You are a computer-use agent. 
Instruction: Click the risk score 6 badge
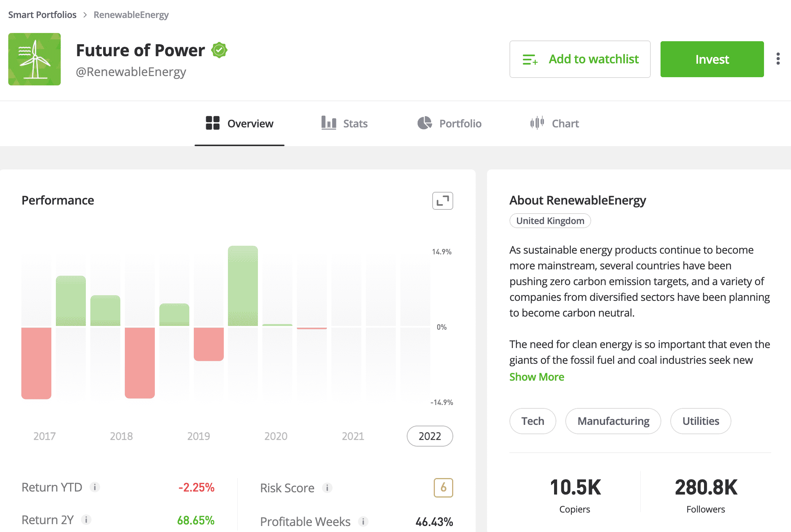[443, 488]
